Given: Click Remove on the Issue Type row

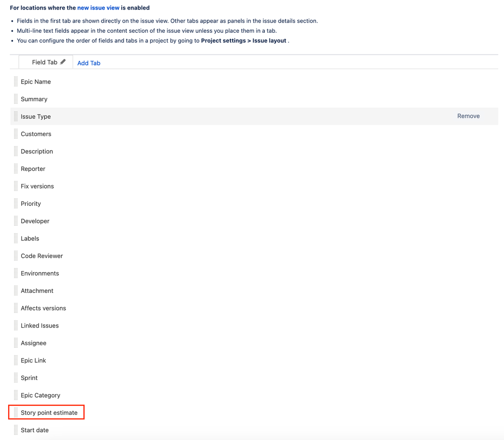Looking at the screenshot, I should pyautogui.click(x=468, y=116).
